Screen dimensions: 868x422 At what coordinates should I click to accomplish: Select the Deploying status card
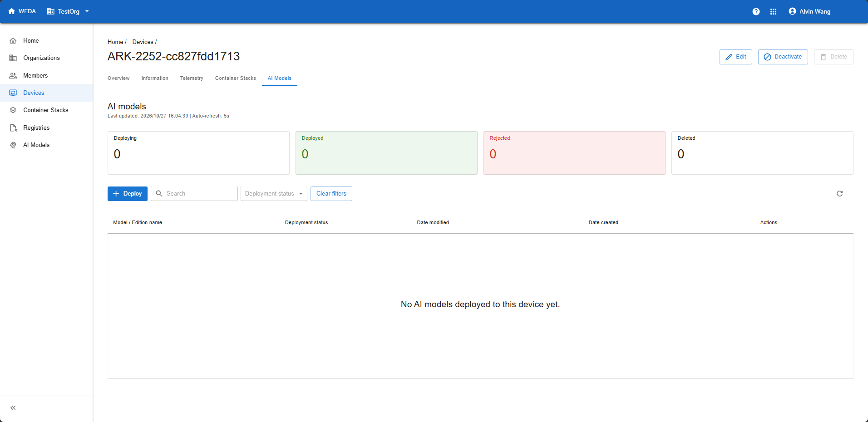tap(198, 153)
